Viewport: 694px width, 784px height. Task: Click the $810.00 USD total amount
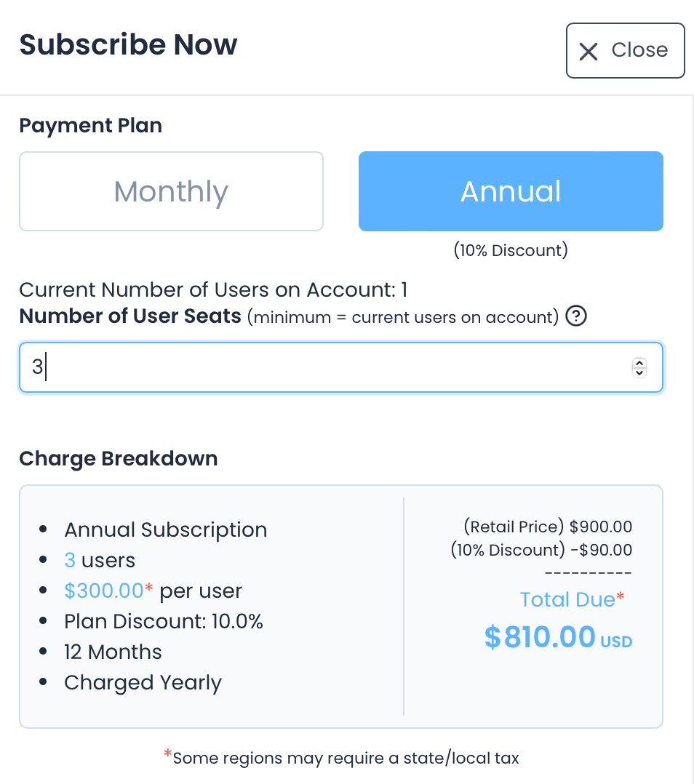558,636
